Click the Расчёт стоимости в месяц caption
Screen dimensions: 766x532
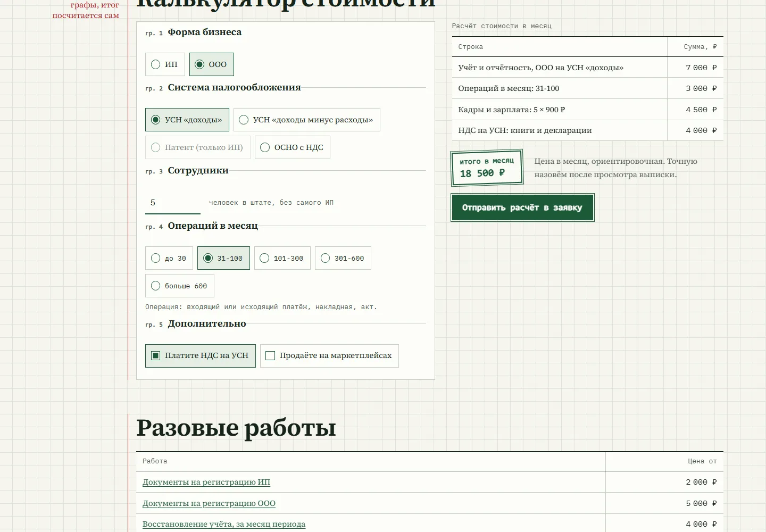[x=502, y=26]
